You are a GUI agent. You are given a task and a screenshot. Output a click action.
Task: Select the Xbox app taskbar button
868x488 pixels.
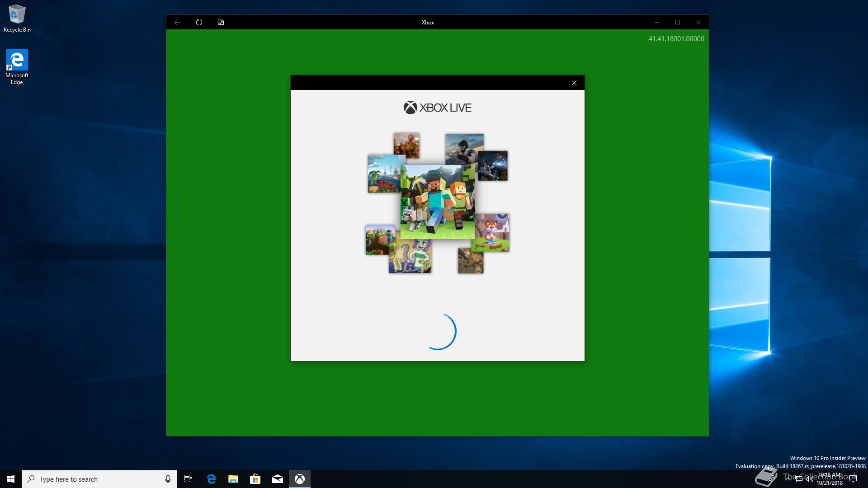pyautogui.click(x=299, y=479)
